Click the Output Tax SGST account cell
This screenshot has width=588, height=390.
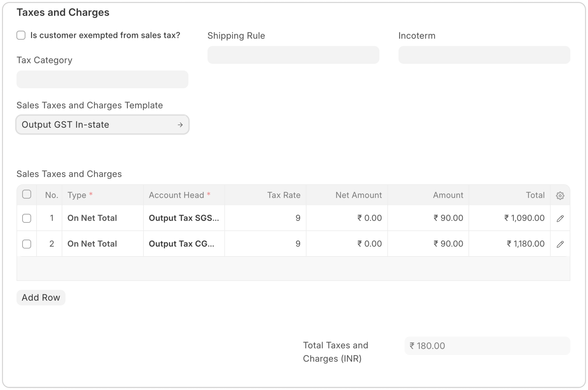click(184, 218)
